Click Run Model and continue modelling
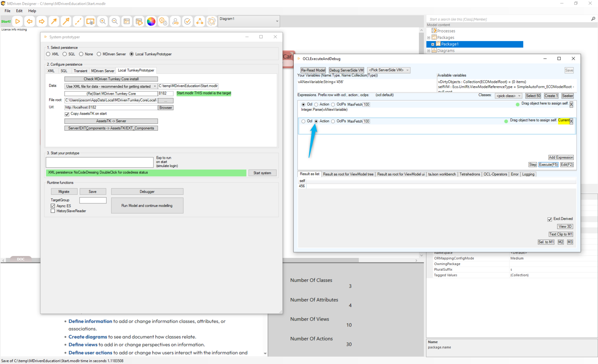This screenshot has height=364, width=598. tap(147, 206)
